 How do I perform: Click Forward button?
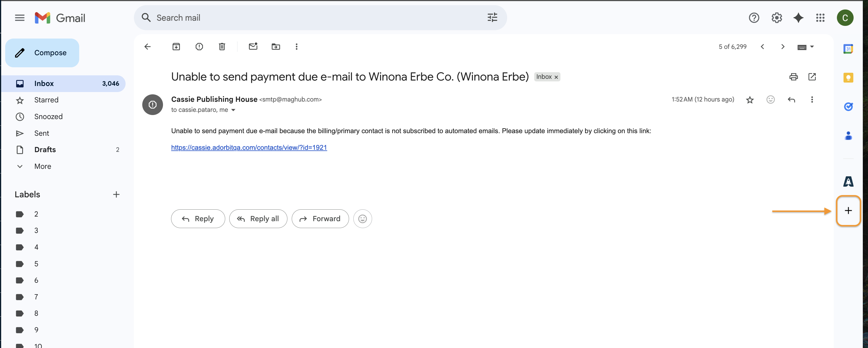pos(320,219)
